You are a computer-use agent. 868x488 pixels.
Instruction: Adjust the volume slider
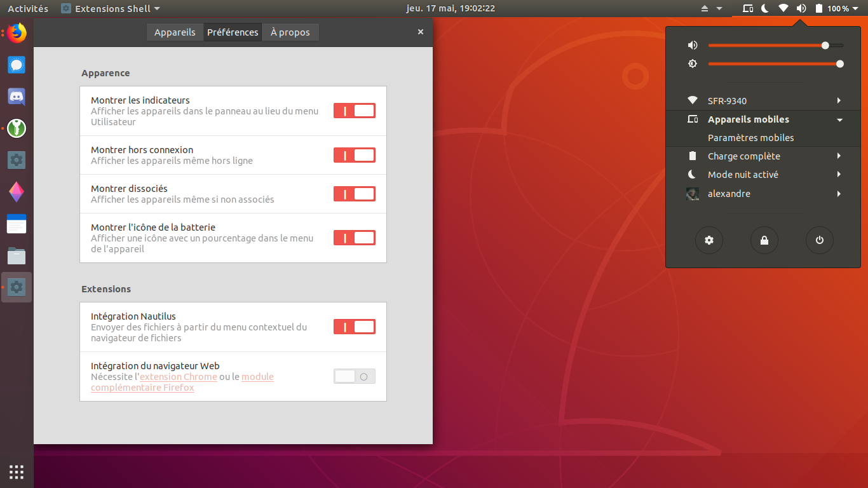pos(776,45)
